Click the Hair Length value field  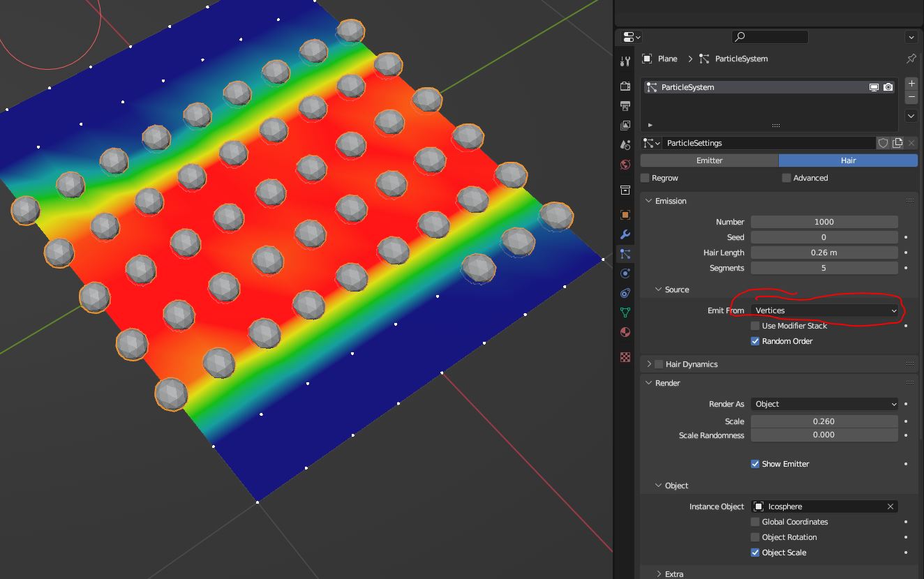(824, 253)
